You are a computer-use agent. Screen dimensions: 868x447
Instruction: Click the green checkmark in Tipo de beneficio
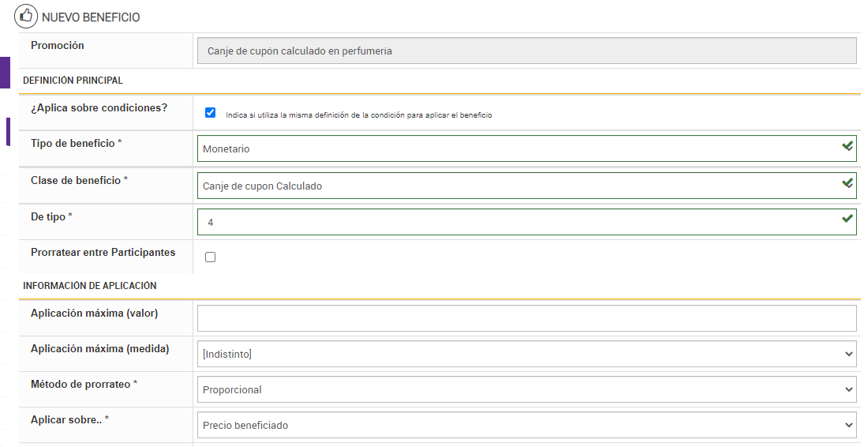(x=847, y=146)
